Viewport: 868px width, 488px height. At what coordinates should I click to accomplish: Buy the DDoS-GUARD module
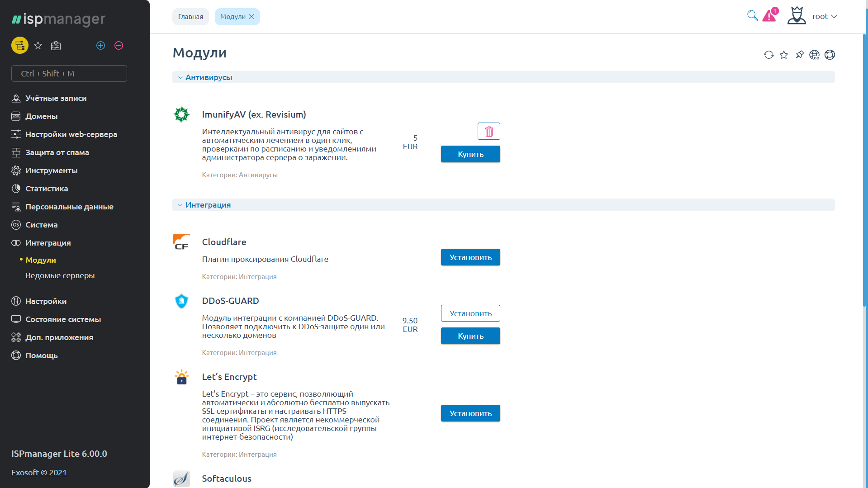pos(470,336)
